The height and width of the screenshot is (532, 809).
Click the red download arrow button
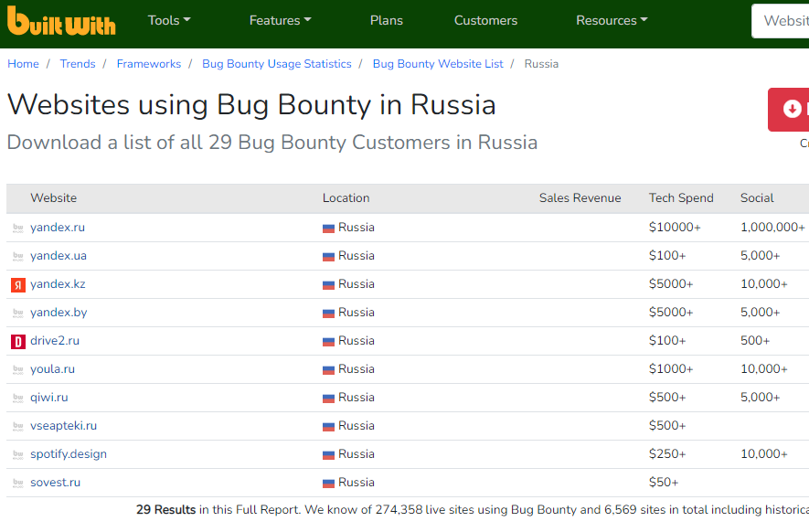pyautogui.click(x=788, y=110)
